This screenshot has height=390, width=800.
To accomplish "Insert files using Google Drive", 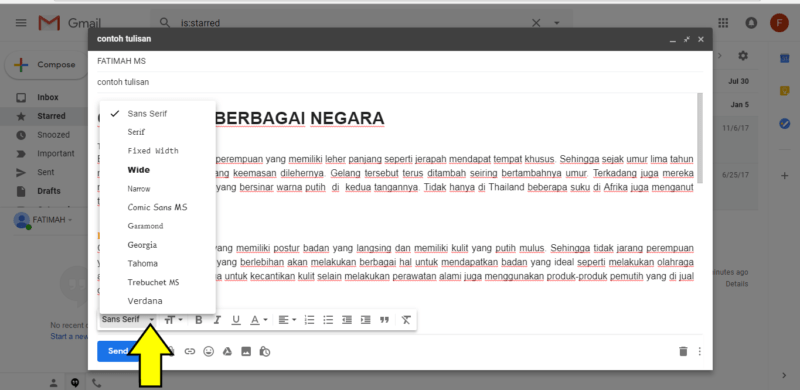I will pyautogui.click(x=228, y=351).
